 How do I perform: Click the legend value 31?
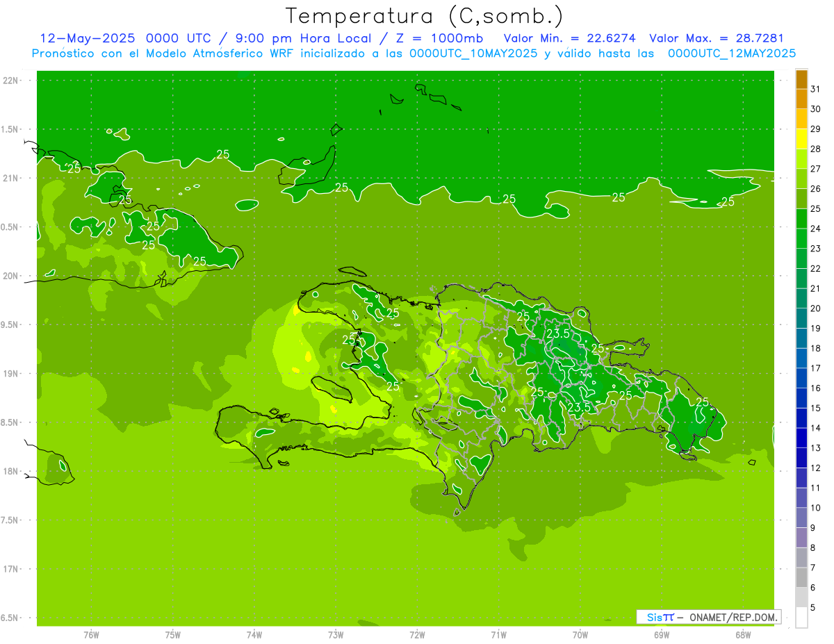click(816, 89)
